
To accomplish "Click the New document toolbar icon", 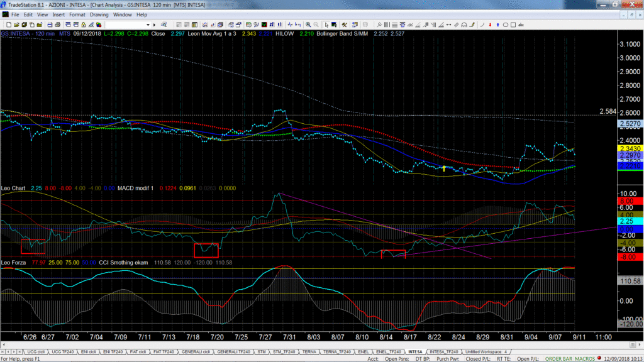I will click(x=9, y=25).
